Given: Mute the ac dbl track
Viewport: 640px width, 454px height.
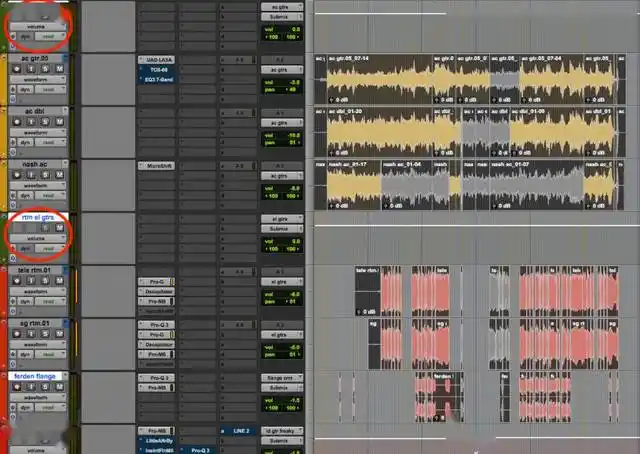Looking at the screenshot, I should point(59,123).
